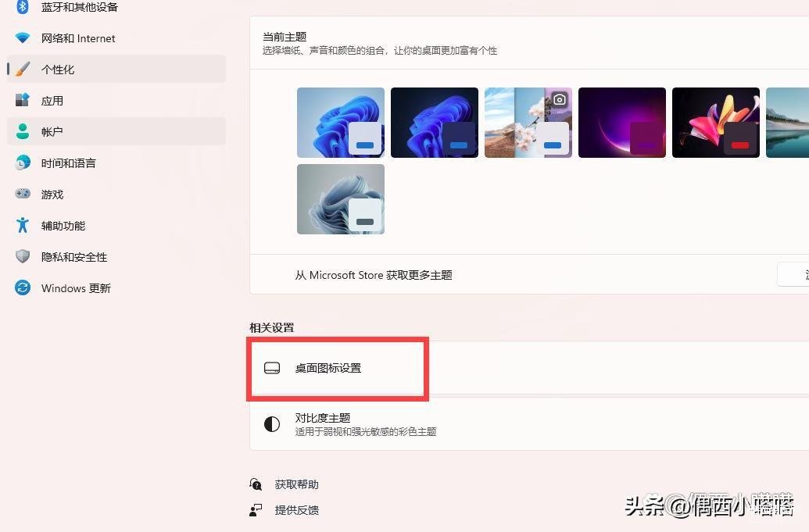This screenshot has height=532, width=809.
Task: Open Bluetooth and other devices icon
Action: 22,7
